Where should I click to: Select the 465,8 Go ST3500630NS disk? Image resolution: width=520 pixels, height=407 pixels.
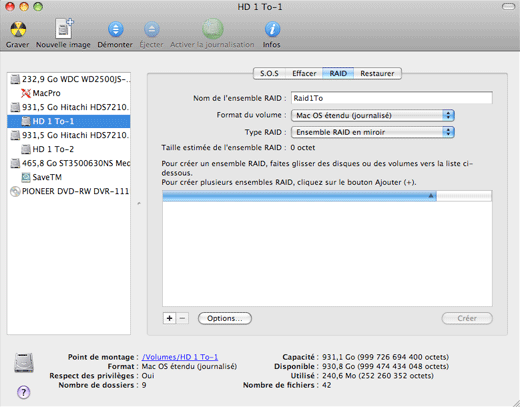click(x=69, y=163)
